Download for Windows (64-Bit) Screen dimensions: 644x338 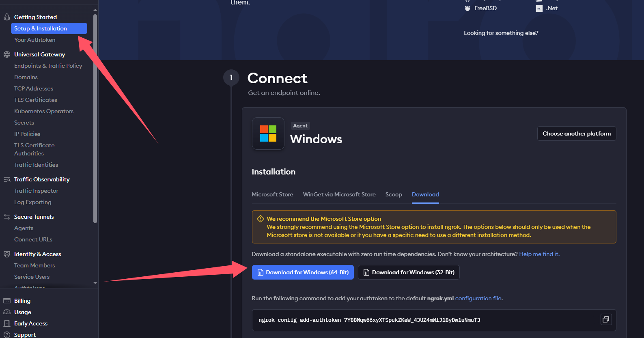tap(303, 272)
